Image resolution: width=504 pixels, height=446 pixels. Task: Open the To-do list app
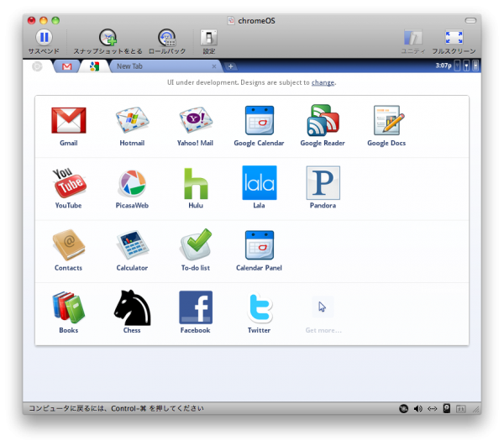196,244
